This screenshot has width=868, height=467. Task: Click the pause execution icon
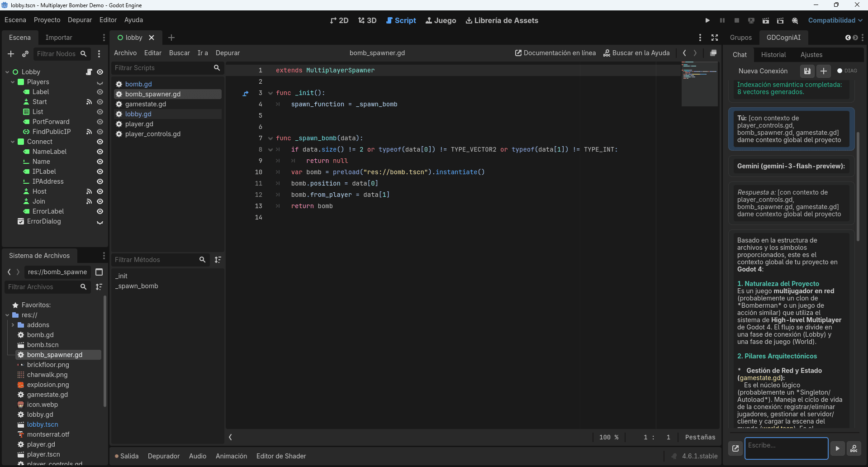coord(722,20)
